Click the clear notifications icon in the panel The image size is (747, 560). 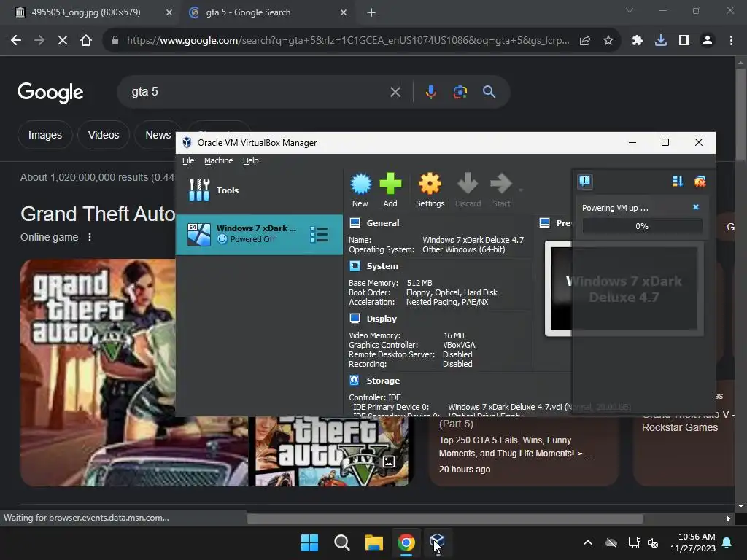pos(700,182)
